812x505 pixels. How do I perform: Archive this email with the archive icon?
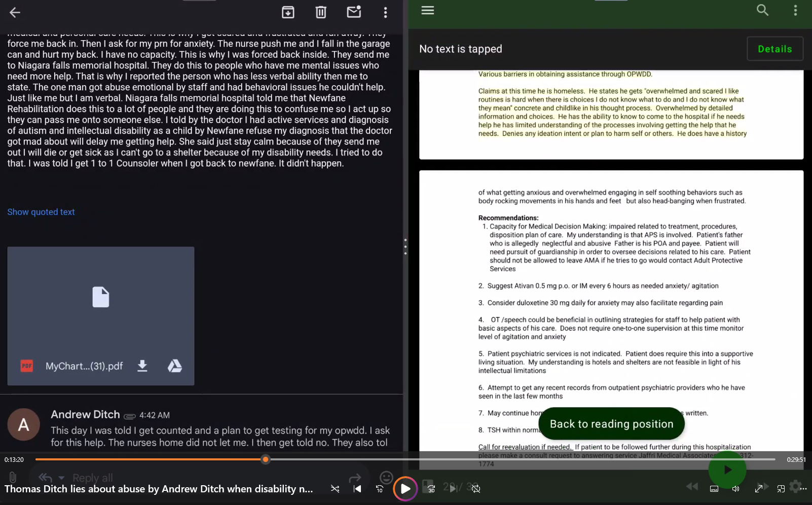point(288,12)
